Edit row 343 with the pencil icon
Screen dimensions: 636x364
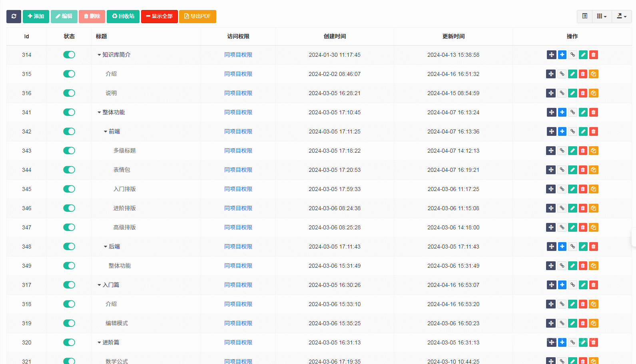pos(572,151)
